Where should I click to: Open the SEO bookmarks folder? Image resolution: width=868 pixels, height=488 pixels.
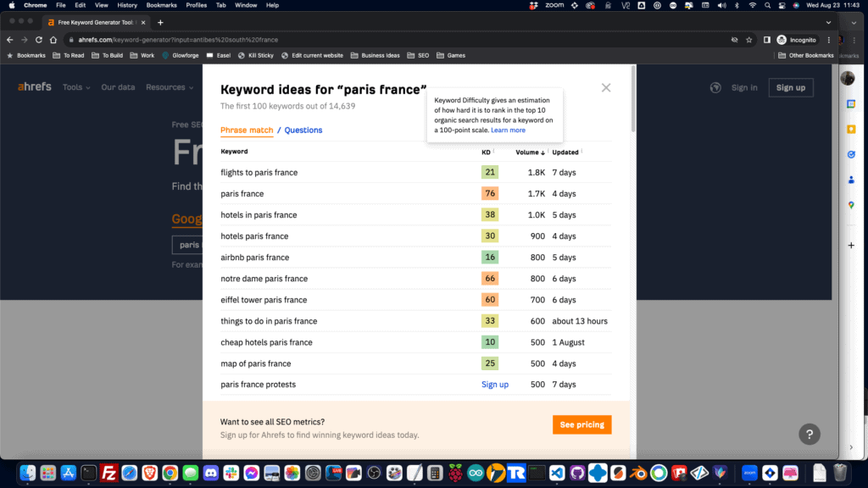tap(418, 55)
